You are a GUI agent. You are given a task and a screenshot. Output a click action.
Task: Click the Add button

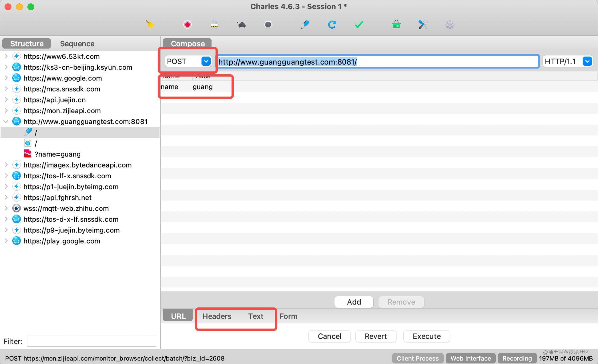pos(354,302)
